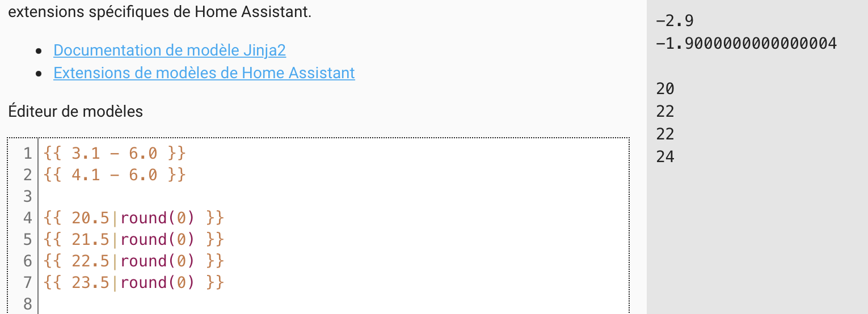
Task: Click gutter line number 2
Action: click(27, 175)
